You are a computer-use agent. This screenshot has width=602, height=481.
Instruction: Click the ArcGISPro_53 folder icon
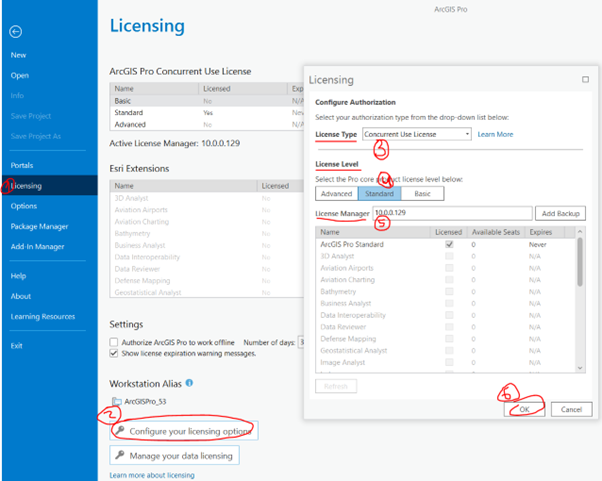coord(116,401)
